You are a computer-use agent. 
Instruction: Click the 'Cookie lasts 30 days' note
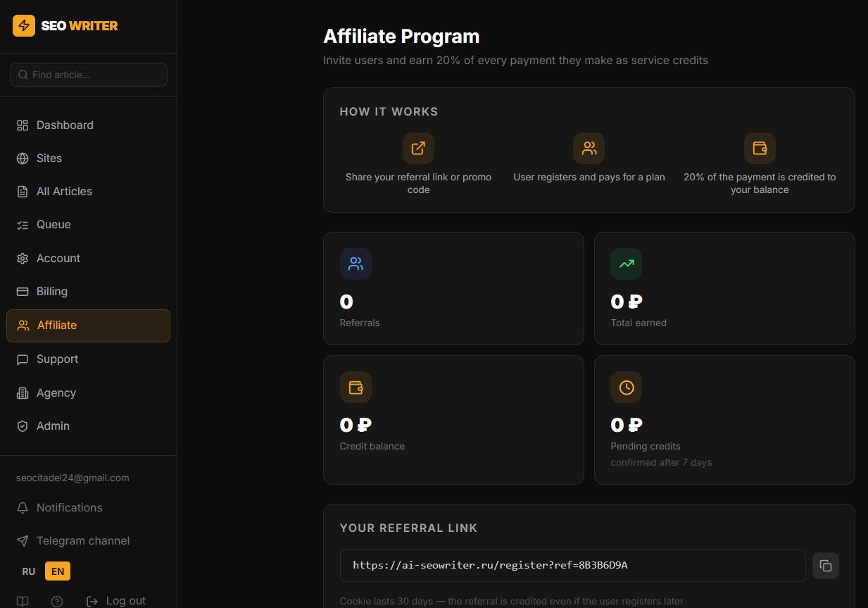coord(512,601)
